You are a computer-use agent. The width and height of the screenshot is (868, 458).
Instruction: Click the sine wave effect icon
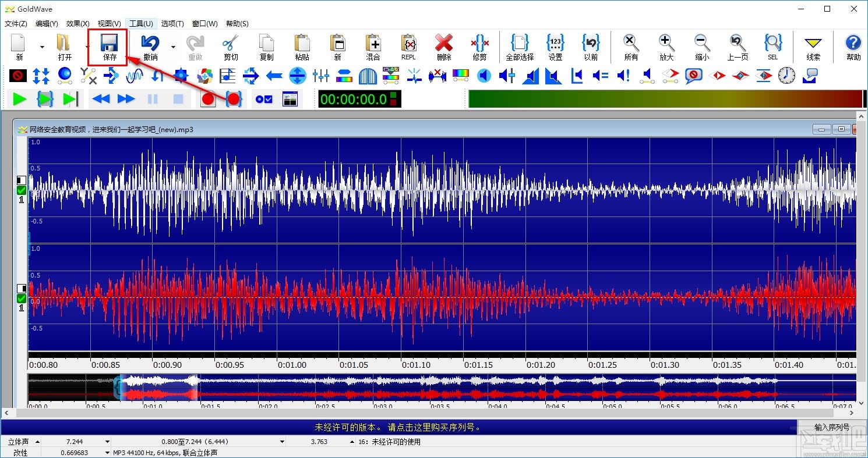[135, 76]
